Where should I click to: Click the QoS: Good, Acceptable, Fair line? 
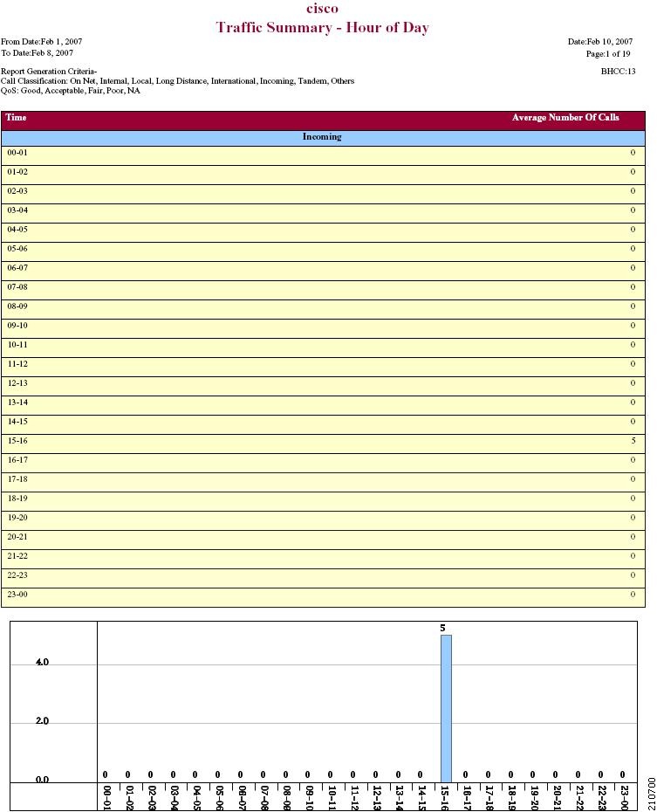point(71,91)
